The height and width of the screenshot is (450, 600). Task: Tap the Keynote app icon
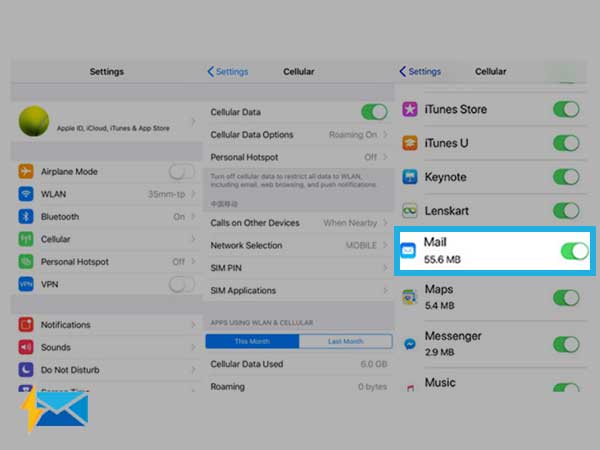coord(410,177)
